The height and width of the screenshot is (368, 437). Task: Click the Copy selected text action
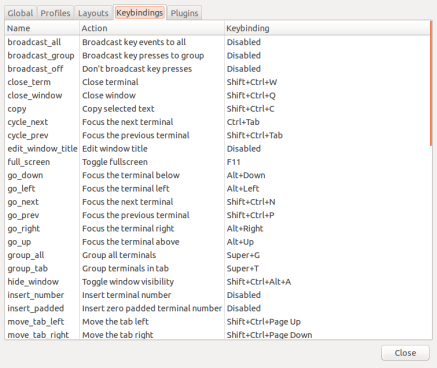point(118,109)
